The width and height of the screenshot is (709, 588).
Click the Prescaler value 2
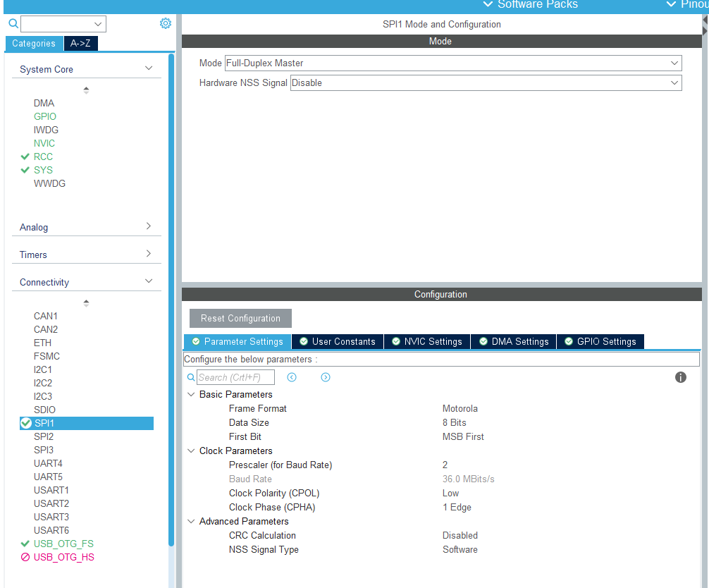click(445, 465)
